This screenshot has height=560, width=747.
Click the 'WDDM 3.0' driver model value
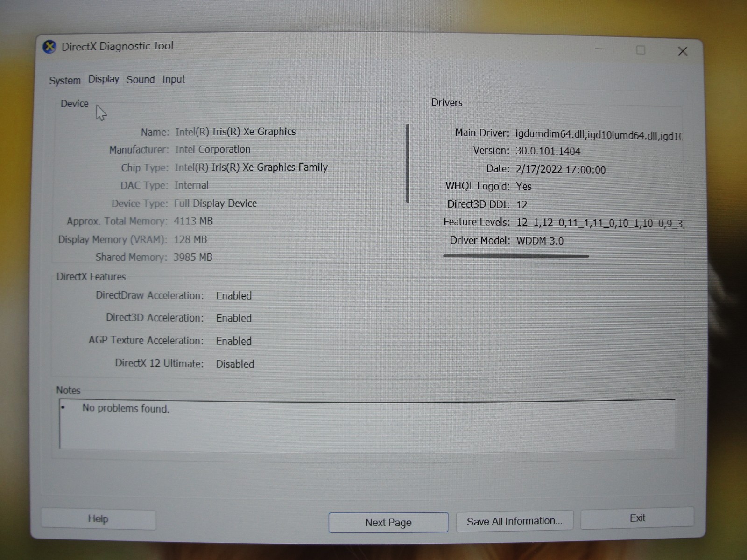click(540, 241)
